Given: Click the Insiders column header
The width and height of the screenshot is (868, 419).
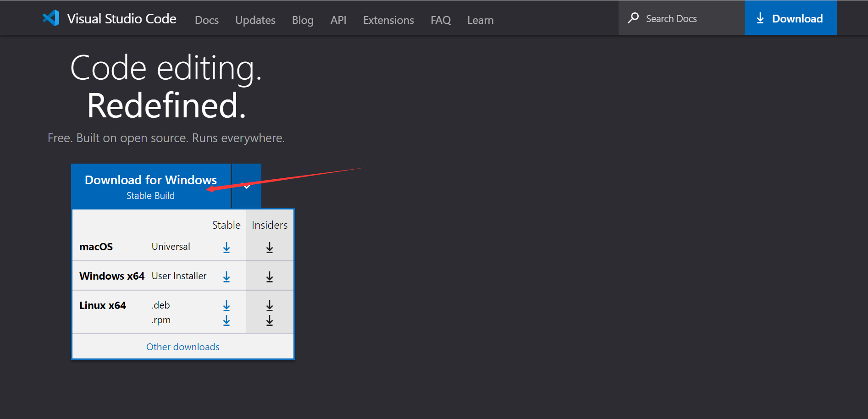Looking at the screenshot, I should pos(270,225).
